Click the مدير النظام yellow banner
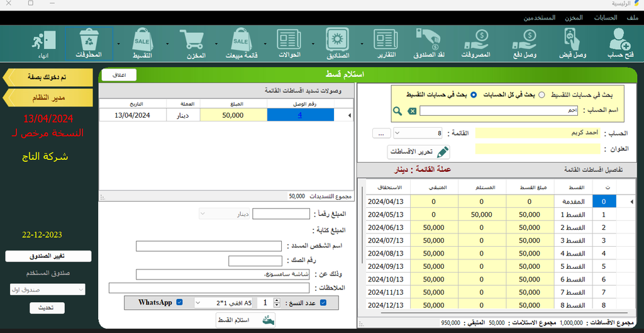 pyautogui.click(x=48, y=98)
